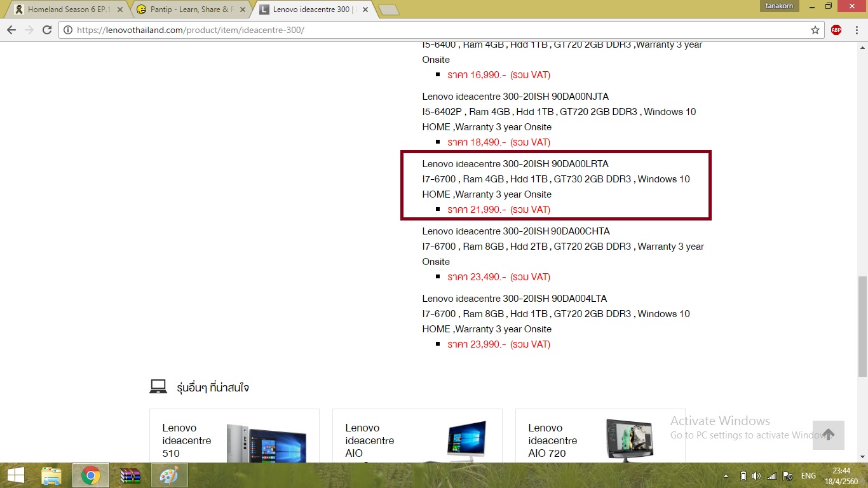868x488 pixels.
Task: Click model name 90DA00CHTA line
Action: pyautogui.click(x=516, y=231)
